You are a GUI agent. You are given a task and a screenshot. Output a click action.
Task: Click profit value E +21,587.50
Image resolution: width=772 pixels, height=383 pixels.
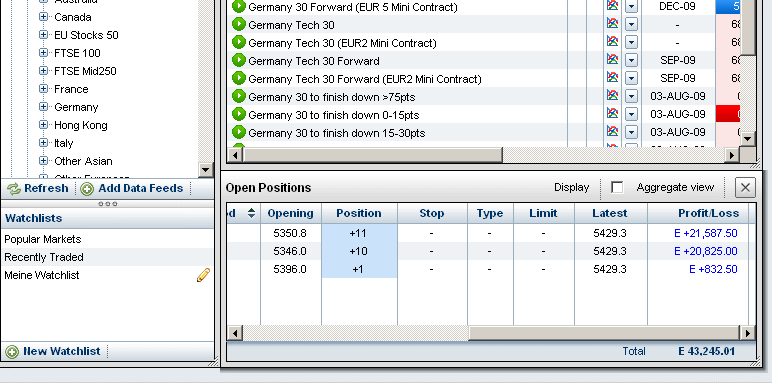(706, 233)
